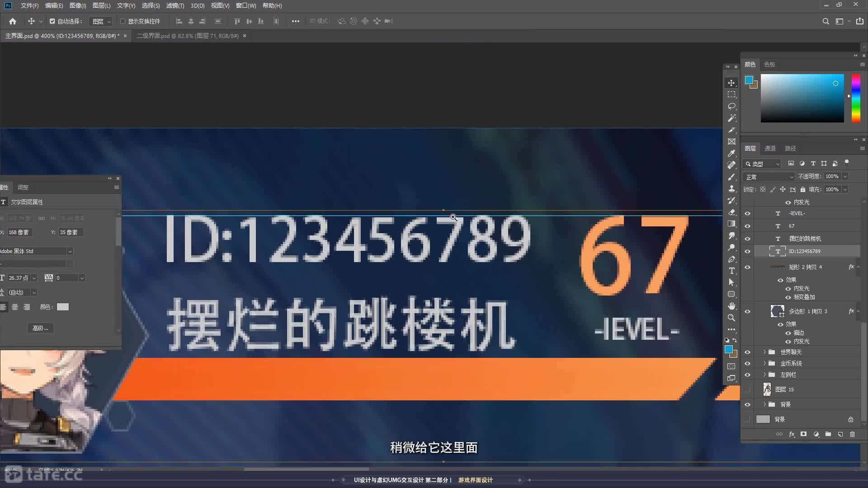This screenshot has height=488, width=868.
Task: Select the Zoom tool in the toolbar
Action: 732,318
